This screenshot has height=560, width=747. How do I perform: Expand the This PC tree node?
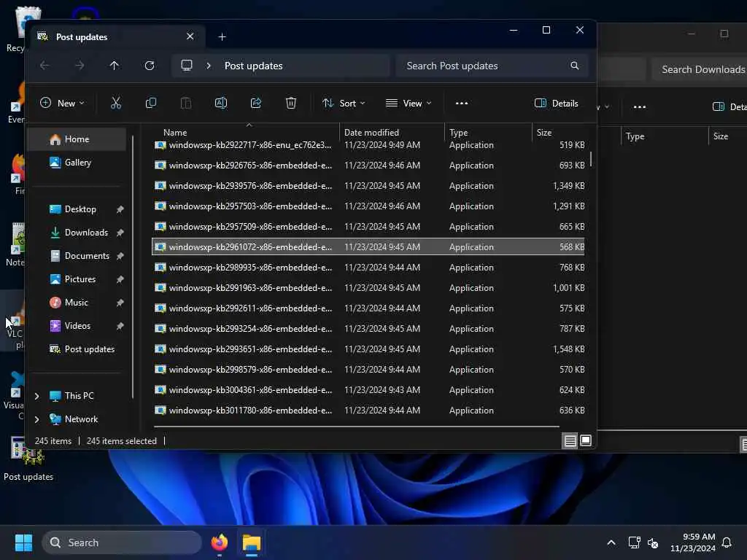coord(36,396)
